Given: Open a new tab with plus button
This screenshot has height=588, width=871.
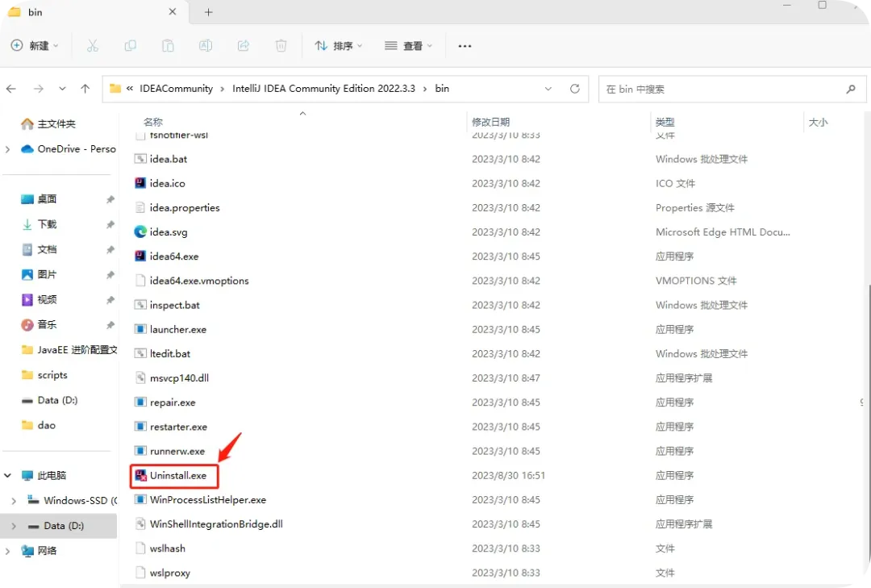Looking at the screenshot, I should (x=208, y=12).
